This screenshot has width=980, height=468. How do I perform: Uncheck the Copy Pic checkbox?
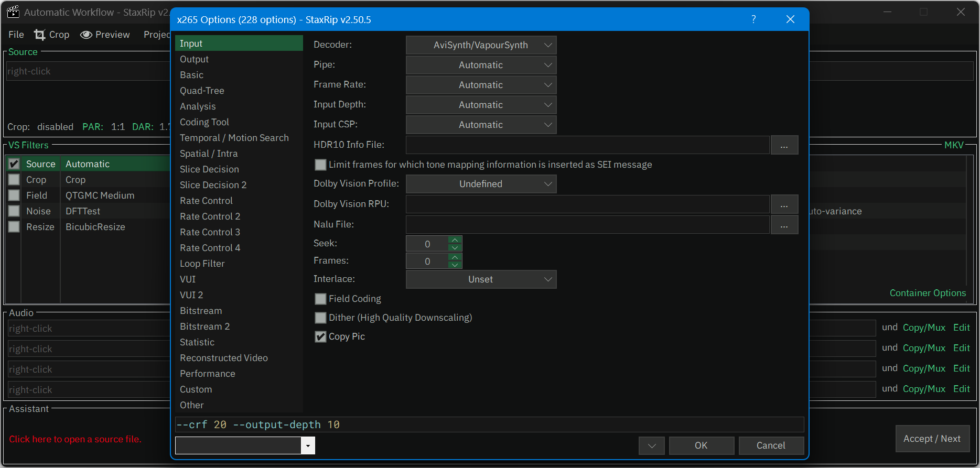320,336
